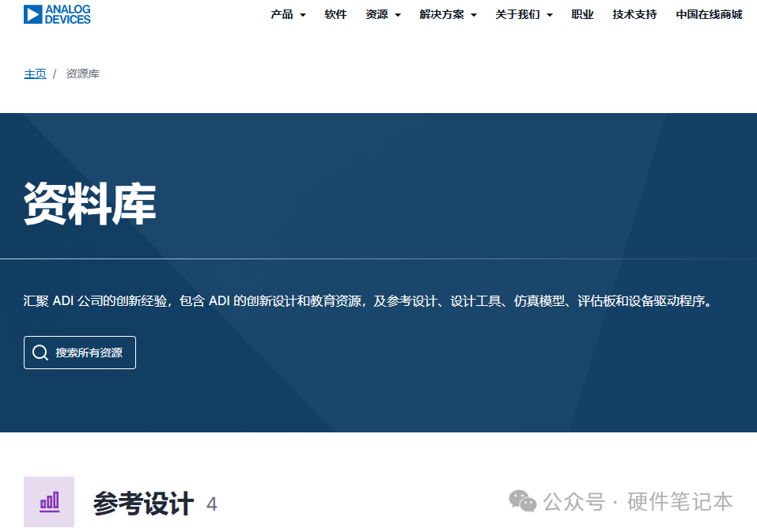
Task: Click the 公众号 · 硬件笔记本 watermark text
Action: [638, 501]
